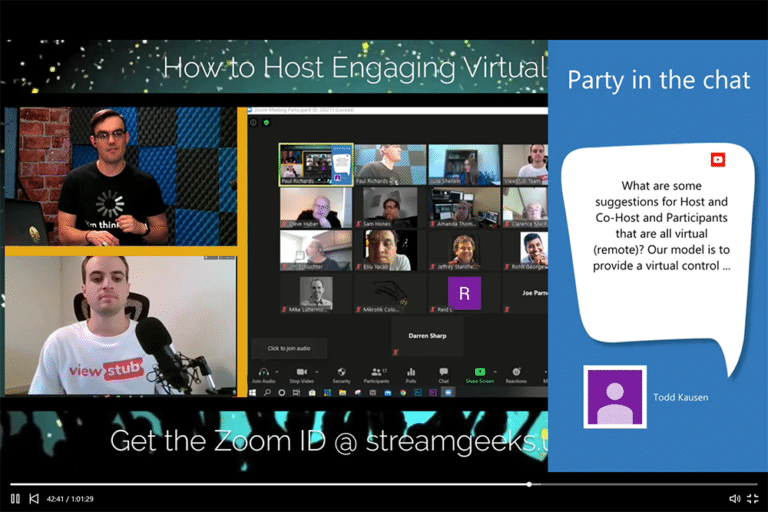This screenshot has height=512, width=768.
Task: Click the Cortana circle on the taskbar
Action: [x=282, y=392]
